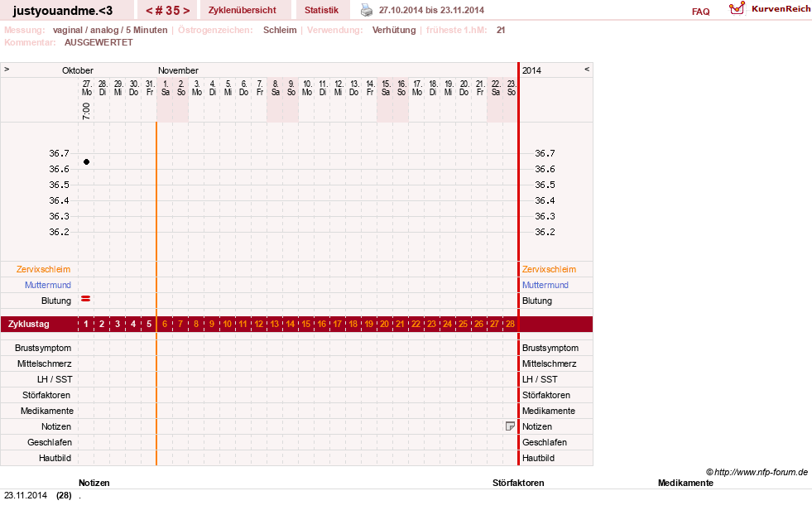Click the left Notizen row label

tap(56, 426)
